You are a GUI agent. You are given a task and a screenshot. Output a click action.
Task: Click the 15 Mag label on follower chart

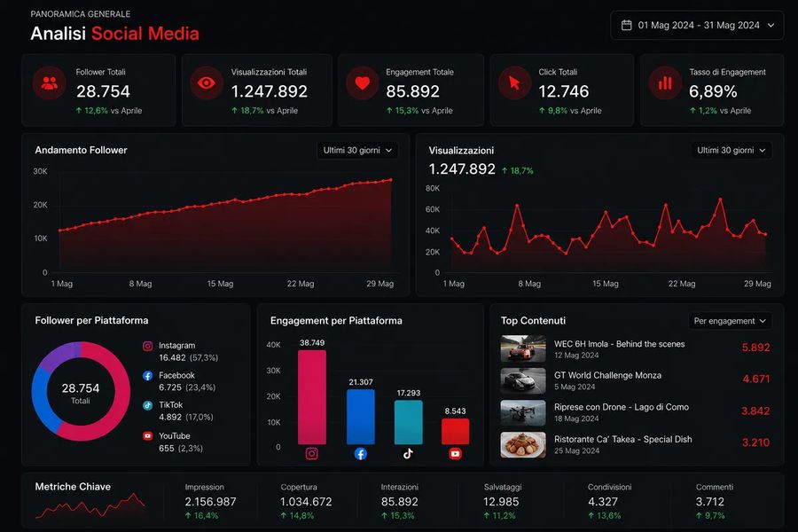[x=220, y=284]
